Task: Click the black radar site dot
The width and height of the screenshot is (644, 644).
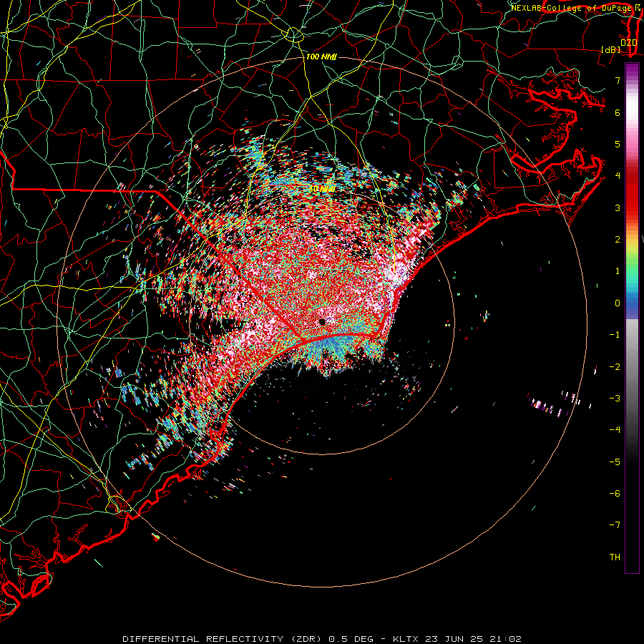Action: click(322, 322)
